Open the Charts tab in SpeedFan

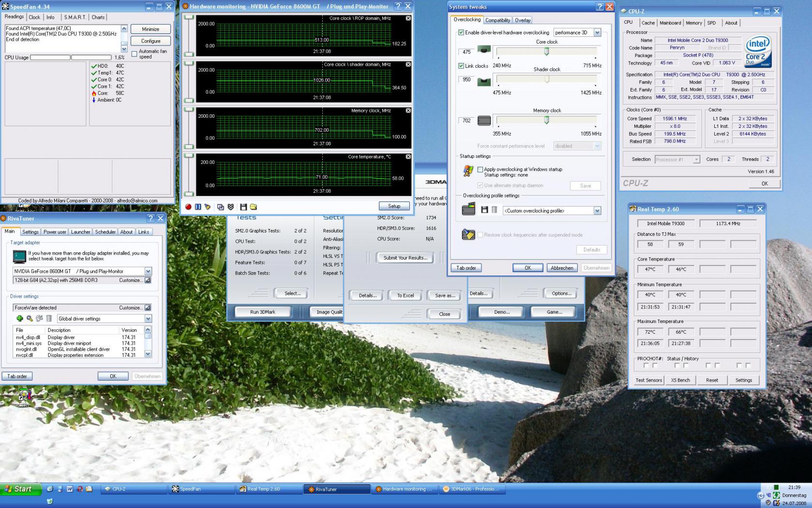(98, 17)
